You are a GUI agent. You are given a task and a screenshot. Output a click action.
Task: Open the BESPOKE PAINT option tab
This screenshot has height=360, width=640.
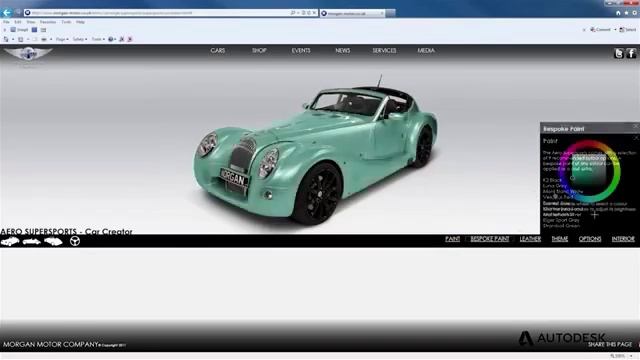pos(489,239)
